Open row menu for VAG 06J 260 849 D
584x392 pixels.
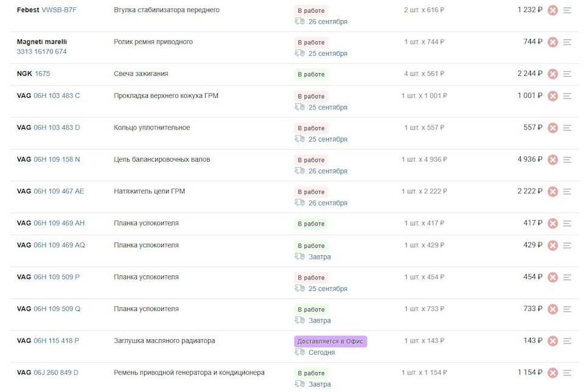point(567,373)
